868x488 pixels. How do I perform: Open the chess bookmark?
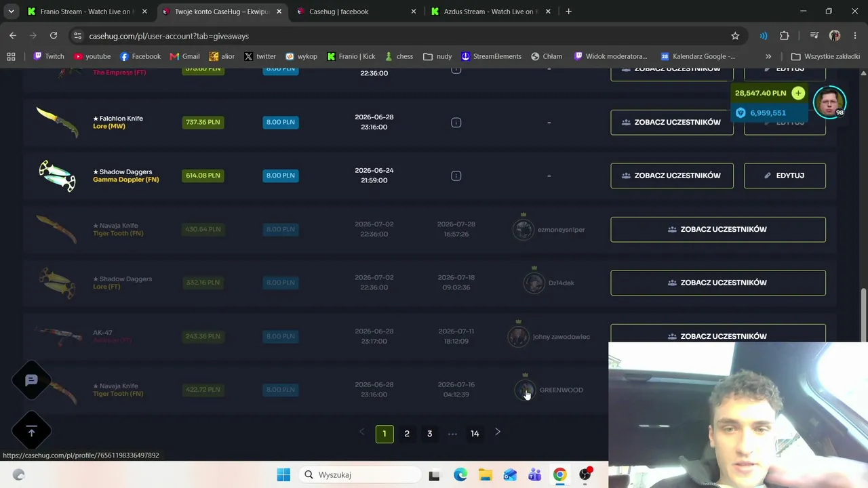[399, 56]
